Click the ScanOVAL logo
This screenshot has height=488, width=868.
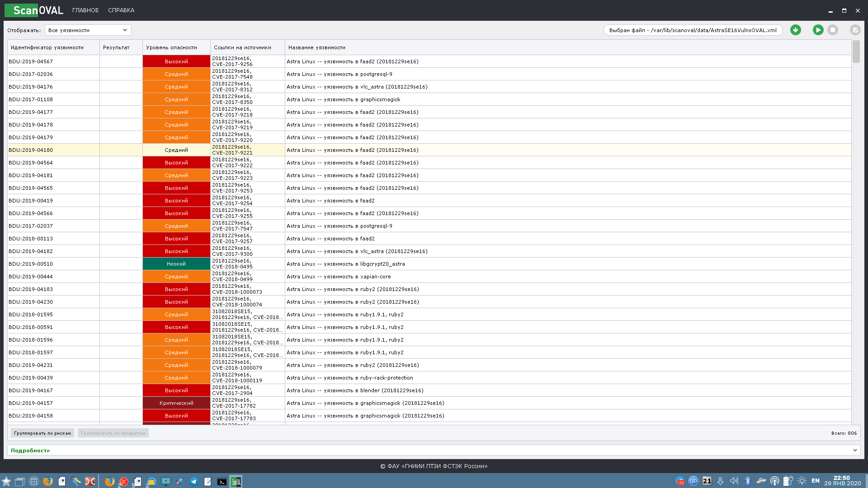click(x=34, y=10)
